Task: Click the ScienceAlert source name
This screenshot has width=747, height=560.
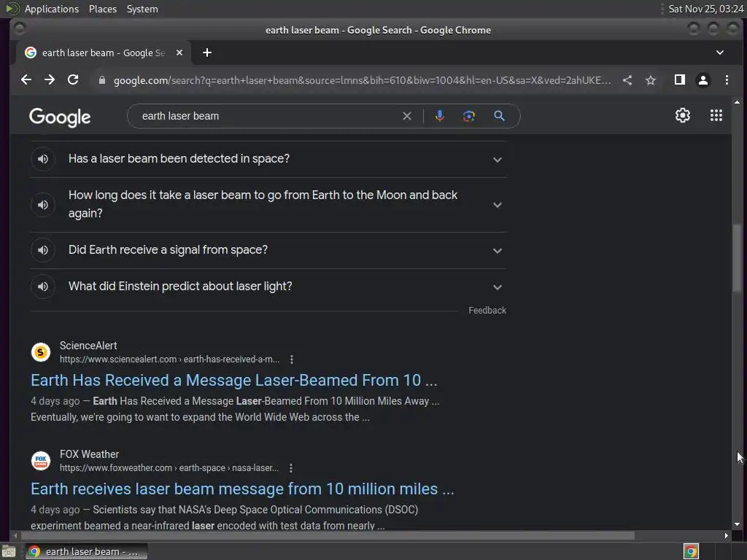Action: pos(88,346)
